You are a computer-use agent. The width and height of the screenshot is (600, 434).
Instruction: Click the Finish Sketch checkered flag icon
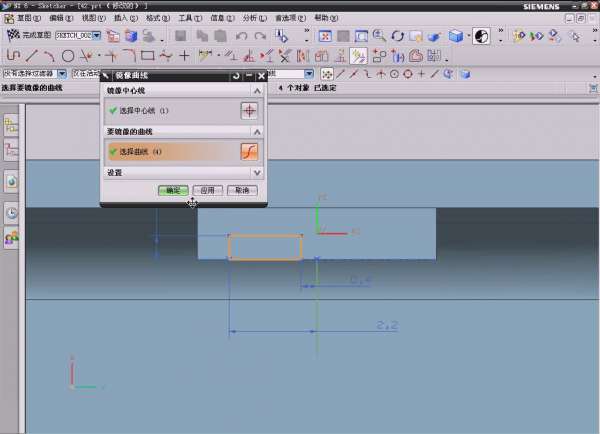point(11,35)
